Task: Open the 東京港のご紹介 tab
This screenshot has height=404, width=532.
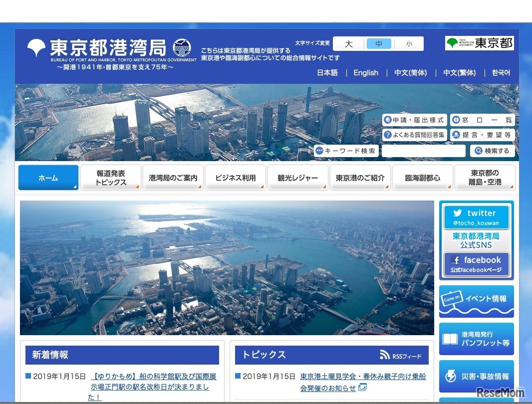Action: point(360,177)
